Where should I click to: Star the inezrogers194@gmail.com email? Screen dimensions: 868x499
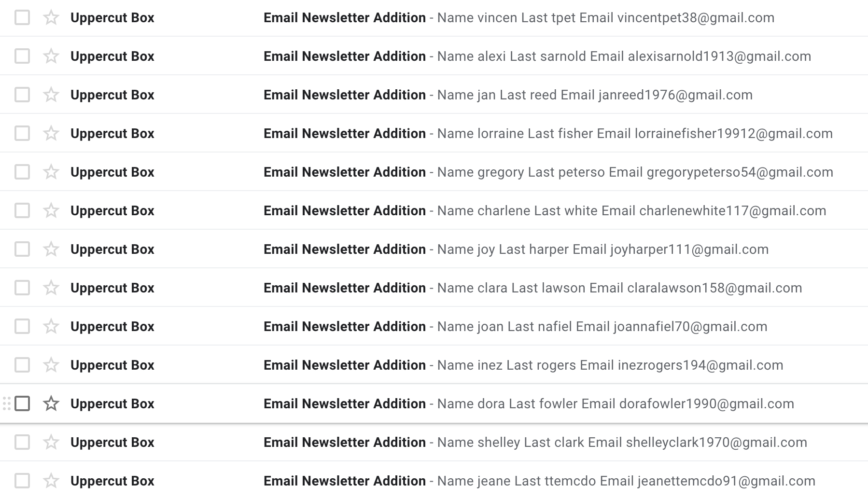click(51, 365)
